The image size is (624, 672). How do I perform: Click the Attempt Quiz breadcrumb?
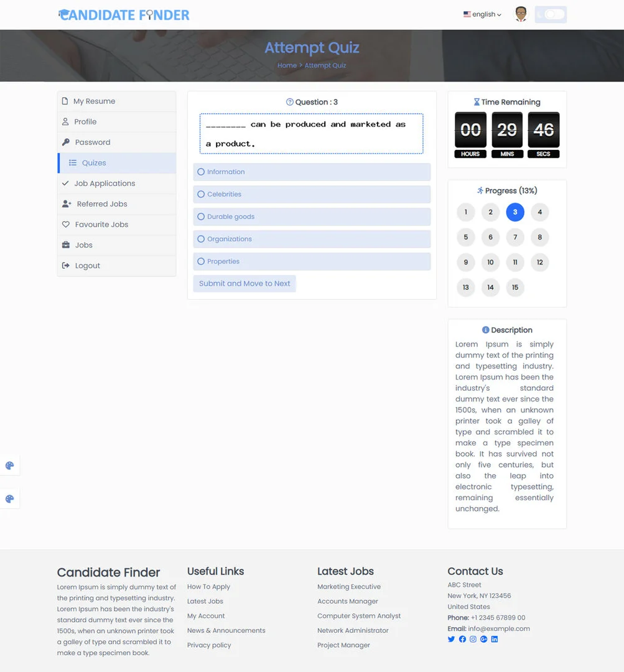pos(325,65)
